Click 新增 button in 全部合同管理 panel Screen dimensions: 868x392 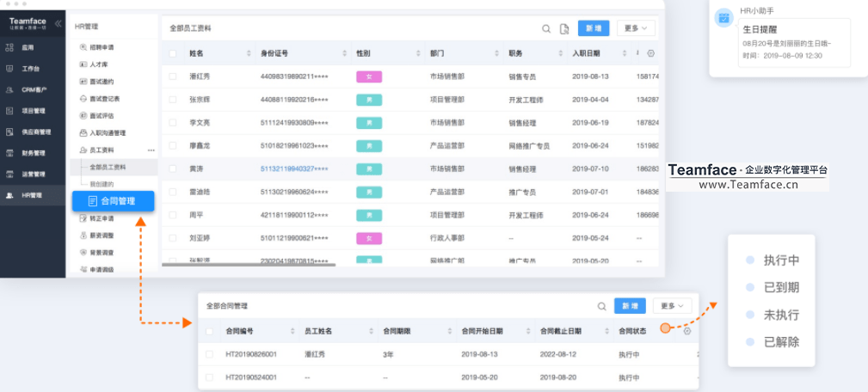(630, 306)
